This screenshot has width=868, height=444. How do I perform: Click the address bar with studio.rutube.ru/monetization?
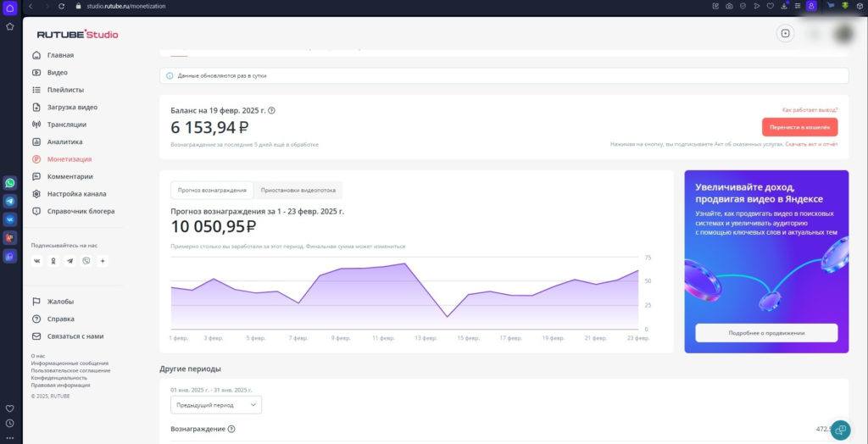(x=126, y=6)
